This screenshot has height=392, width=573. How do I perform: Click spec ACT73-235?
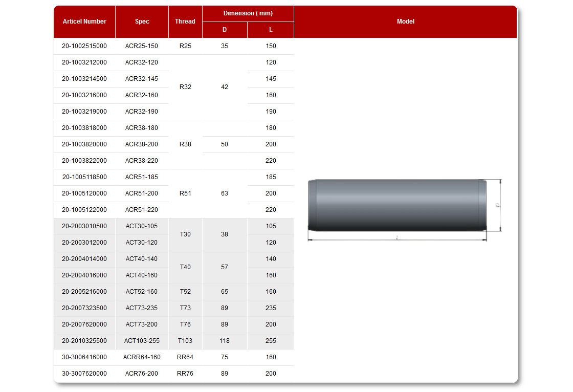pos(142,308)
